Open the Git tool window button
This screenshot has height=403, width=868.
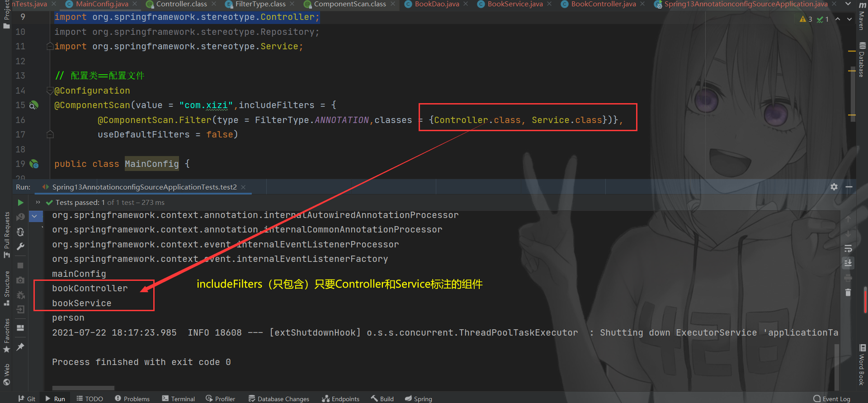pos(27,398)
